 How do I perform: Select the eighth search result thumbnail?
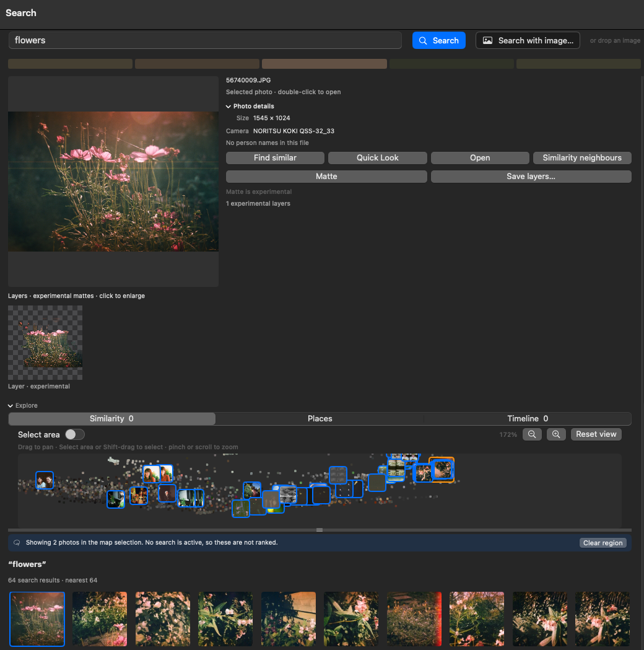click(x=477, y=619)
